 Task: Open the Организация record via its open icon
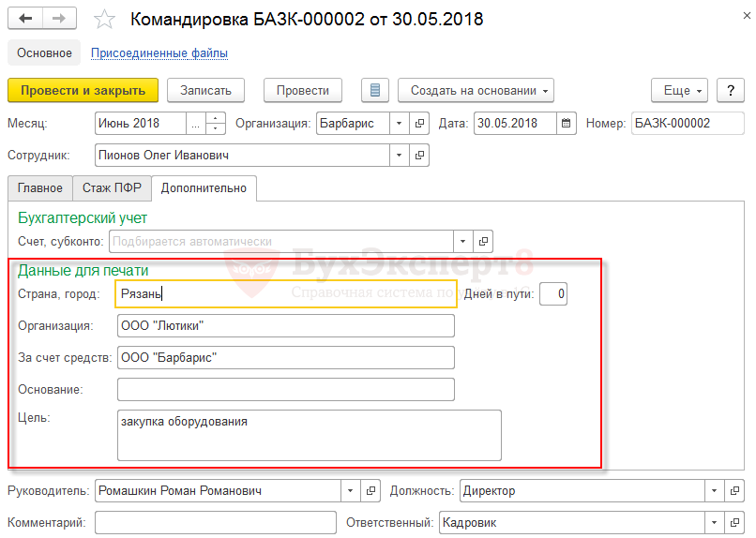(419, 123)
